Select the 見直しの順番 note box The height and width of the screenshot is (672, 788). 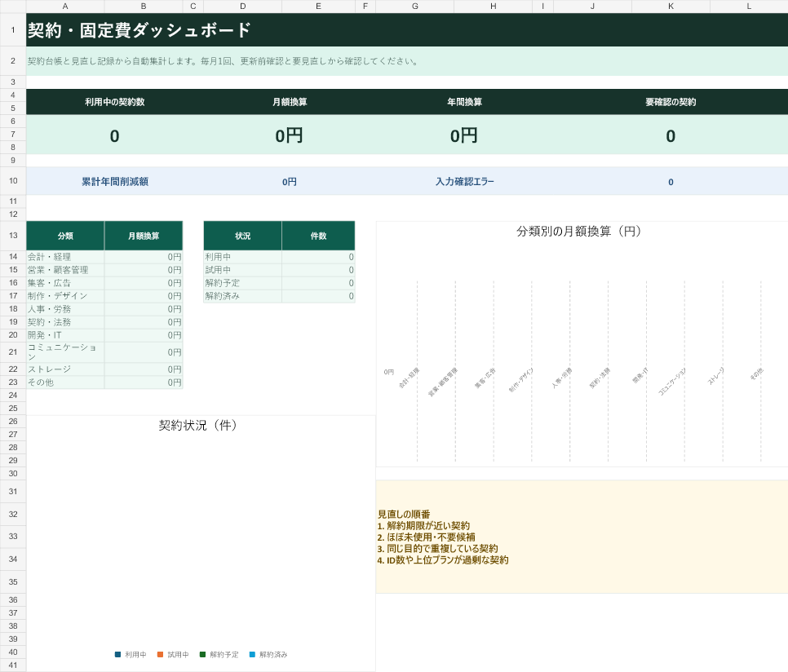tap(582, 537)
